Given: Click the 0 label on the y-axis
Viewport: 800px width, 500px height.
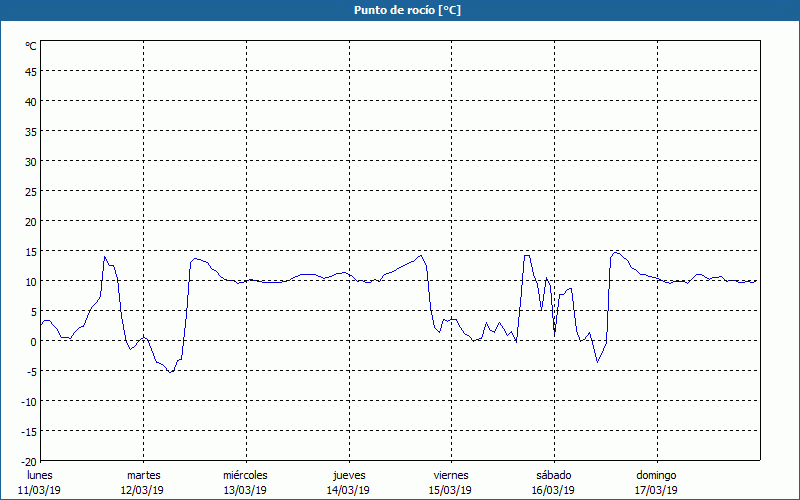Looking at the screenshot, I should [x=34, y=341].
